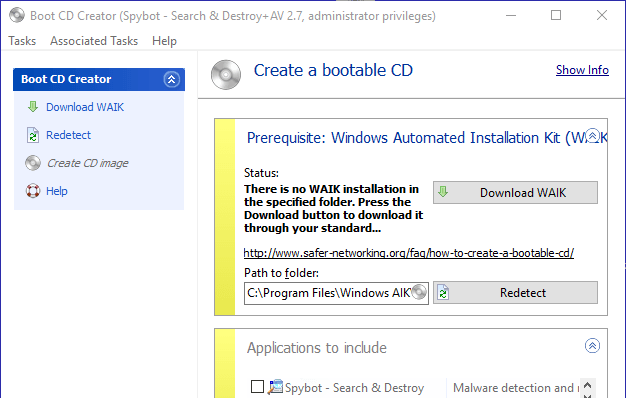Click the Download WAIK button
Screen dimensions: 626x398
point(515,192)
